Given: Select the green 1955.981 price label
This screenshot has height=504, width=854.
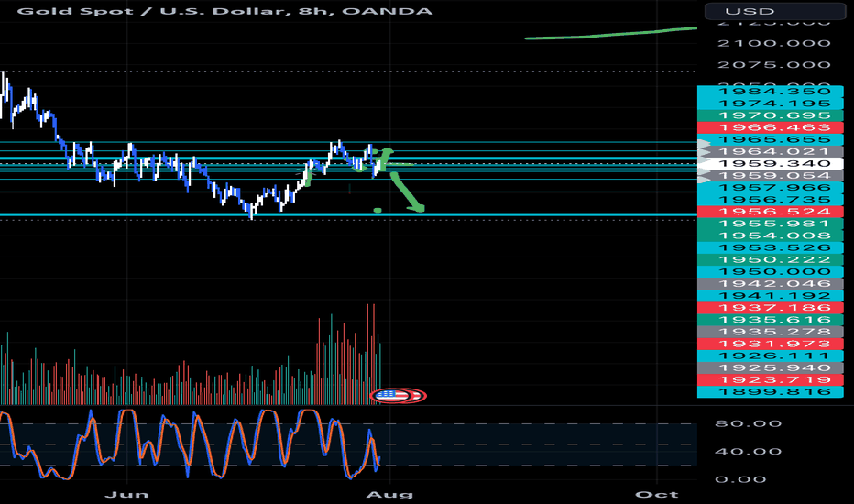Looking at the screenshot, I should 770,224.
